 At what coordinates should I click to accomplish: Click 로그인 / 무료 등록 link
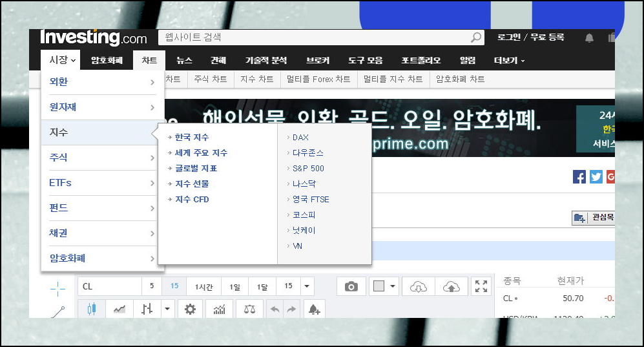[531, 37]
